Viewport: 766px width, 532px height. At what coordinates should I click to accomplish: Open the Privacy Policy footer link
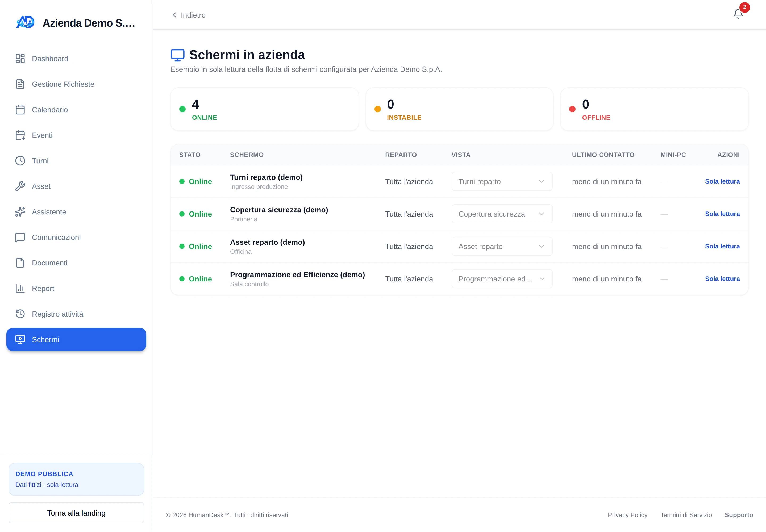(x=627, y=515)
